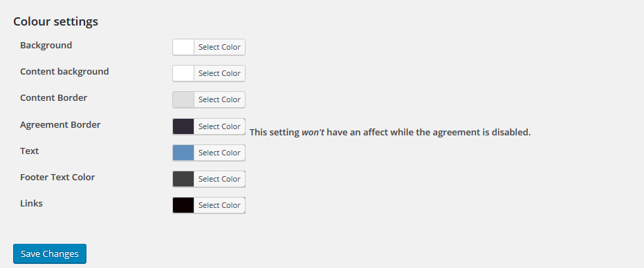Viewport: 644px width, 268px height.
Task: Click the black Links color swatch
Action: pyautogui.click(x=183, y=205)
